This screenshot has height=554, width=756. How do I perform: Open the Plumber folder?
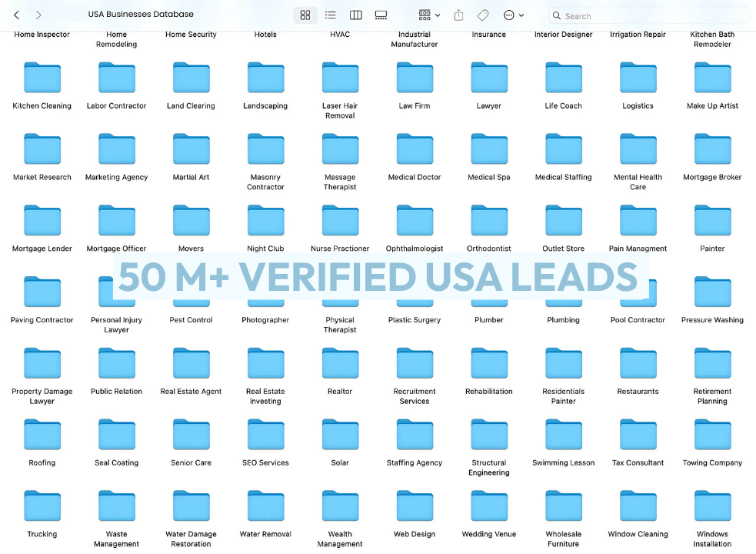(x=488, y=292)
